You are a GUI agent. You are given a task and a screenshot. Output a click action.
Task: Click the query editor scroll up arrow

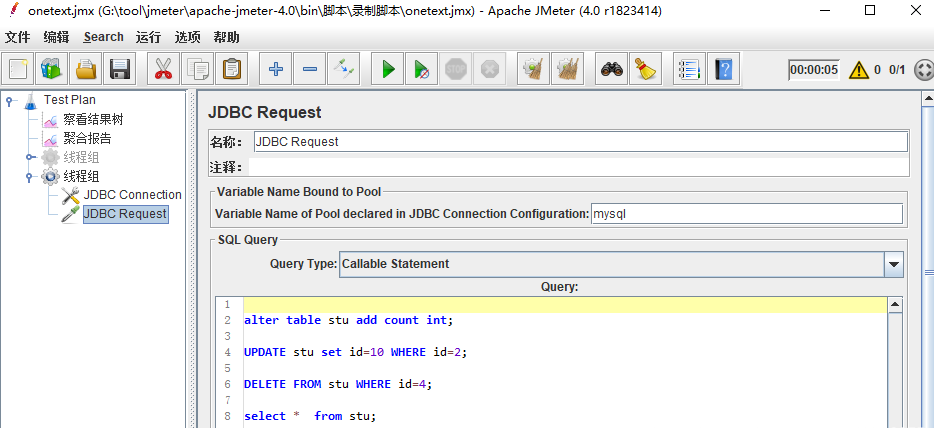tap(895, 305)
